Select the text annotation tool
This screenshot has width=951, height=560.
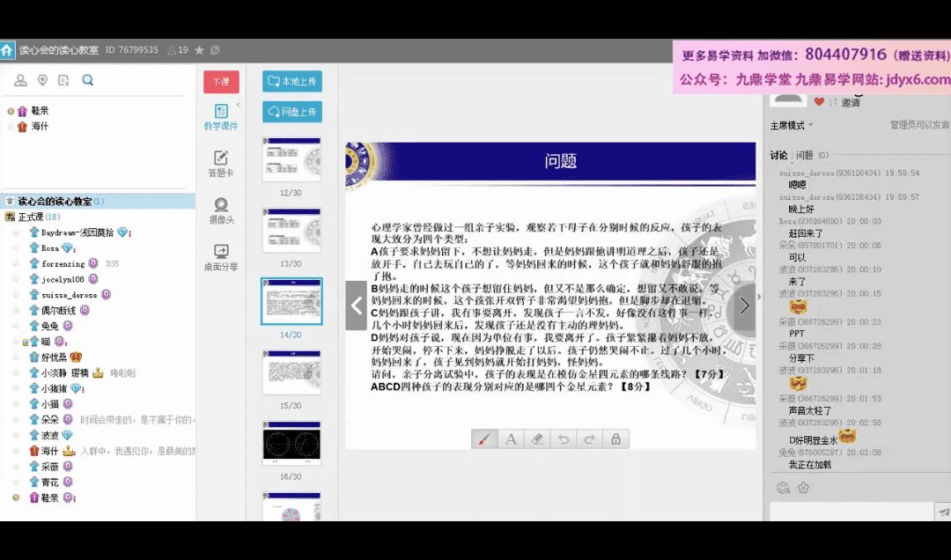[x=511, y=438]
